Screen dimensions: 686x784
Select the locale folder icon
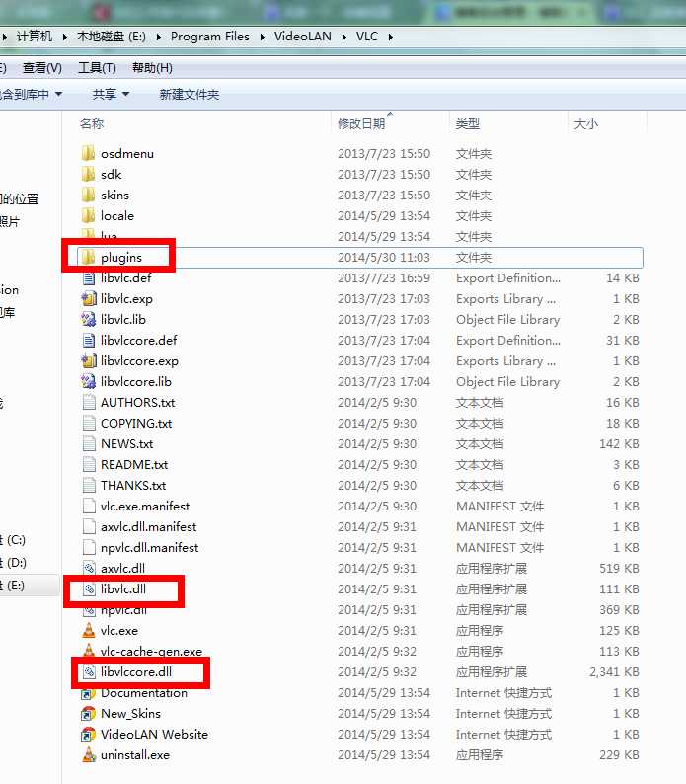pos(89,215)
